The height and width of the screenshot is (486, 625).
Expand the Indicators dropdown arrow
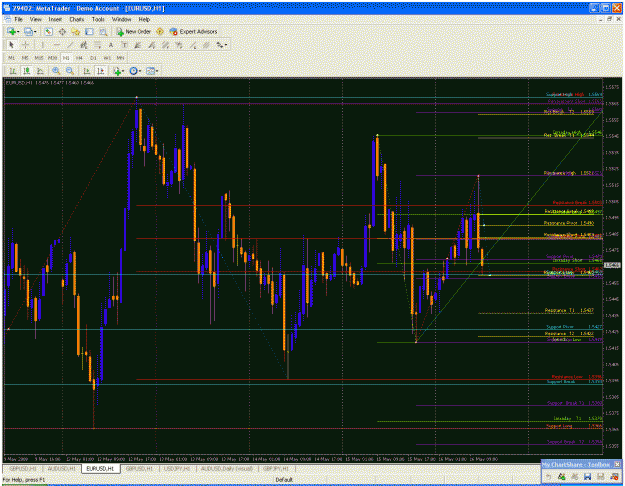coord(123,71)
